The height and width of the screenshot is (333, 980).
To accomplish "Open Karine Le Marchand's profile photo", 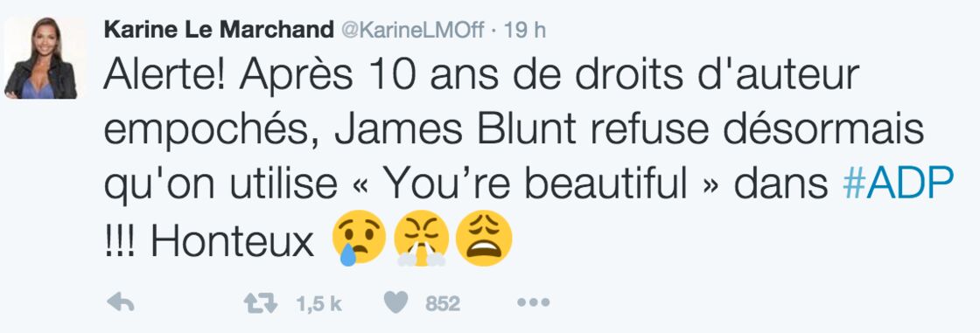I will [x=43, y=58].
